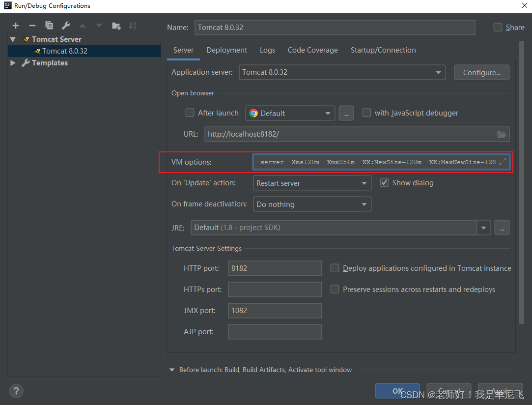The height and width of the screenshot is (405, 532).
Task: Open the Startup/Connection tab
Action: tap(383, 50)
